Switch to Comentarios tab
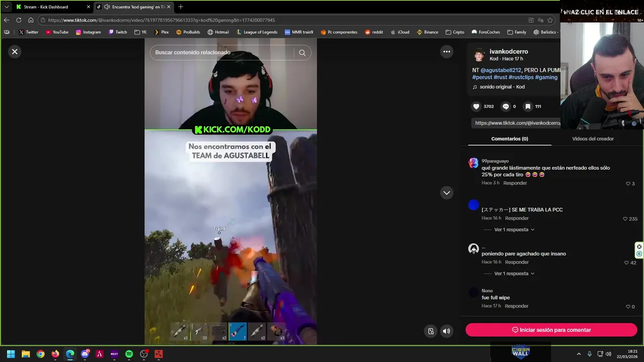This screenshot has height=362, width=644. click(x=510, y=139)
